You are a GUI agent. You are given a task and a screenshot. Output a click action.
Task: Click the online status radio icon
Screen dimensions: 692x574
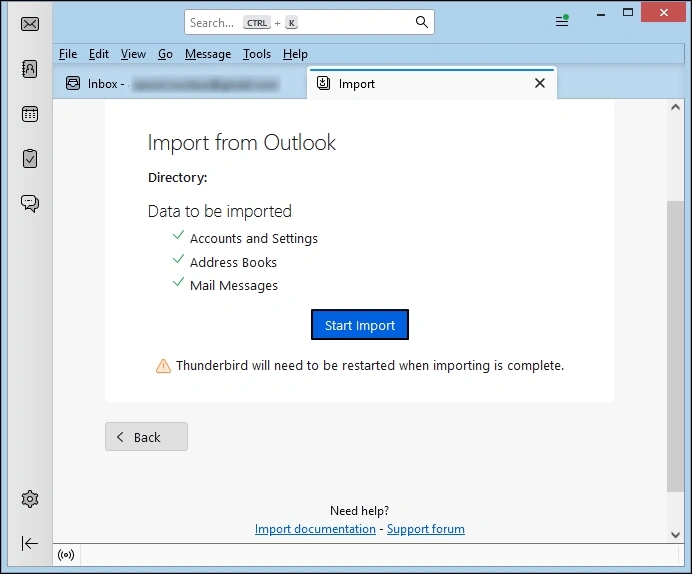pyautogui.click(x=66, y=555)
